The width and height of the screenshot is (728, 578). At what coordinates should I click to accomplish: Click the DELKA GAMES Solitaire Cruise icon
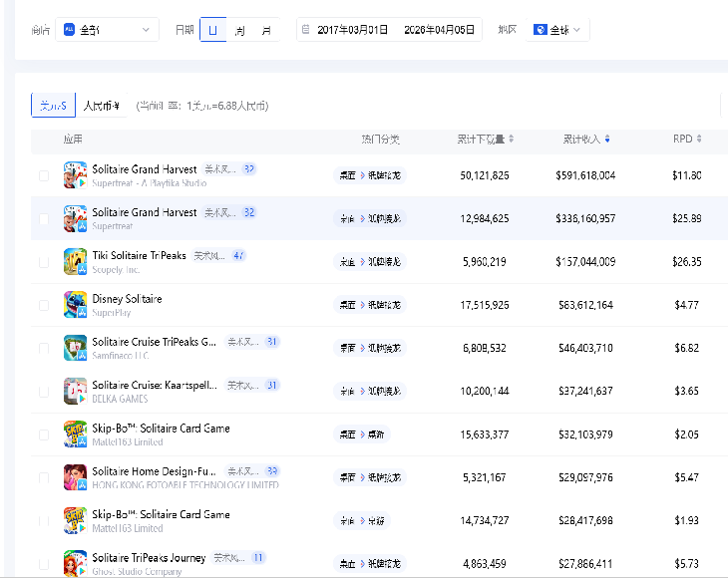pos(75,391)
